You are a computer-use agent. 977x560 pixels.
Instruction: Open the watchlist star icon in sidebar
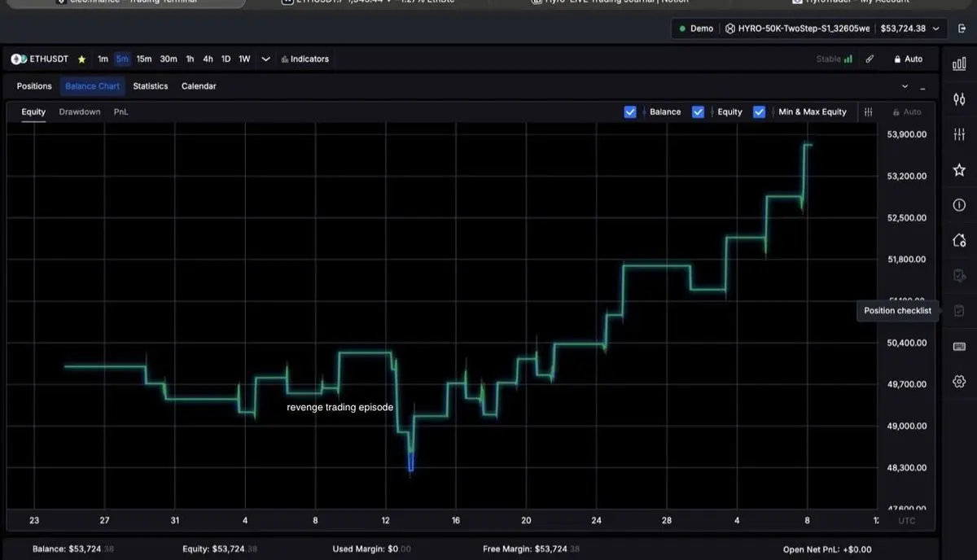(959, 169)
